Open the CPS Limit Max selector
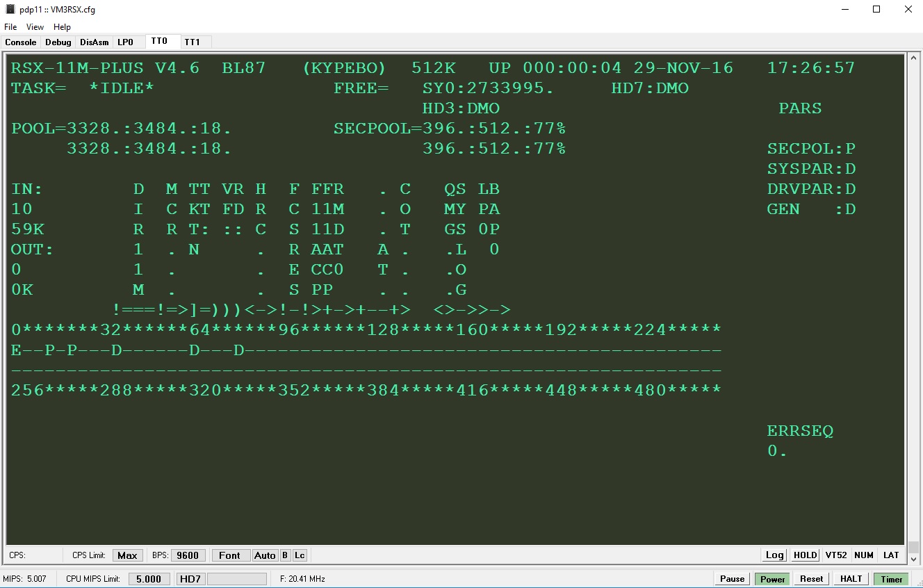 click(x=127, y=555)
